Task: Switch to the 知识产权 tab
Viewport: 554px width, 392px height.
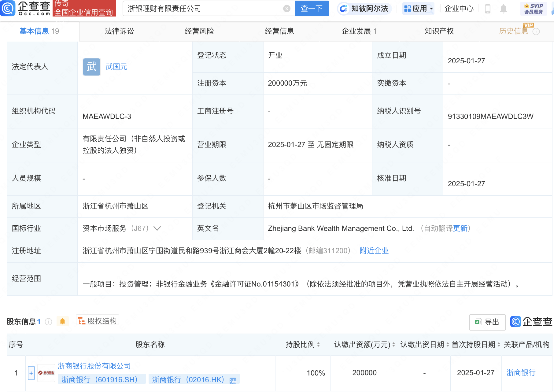Action: [439, 31]
